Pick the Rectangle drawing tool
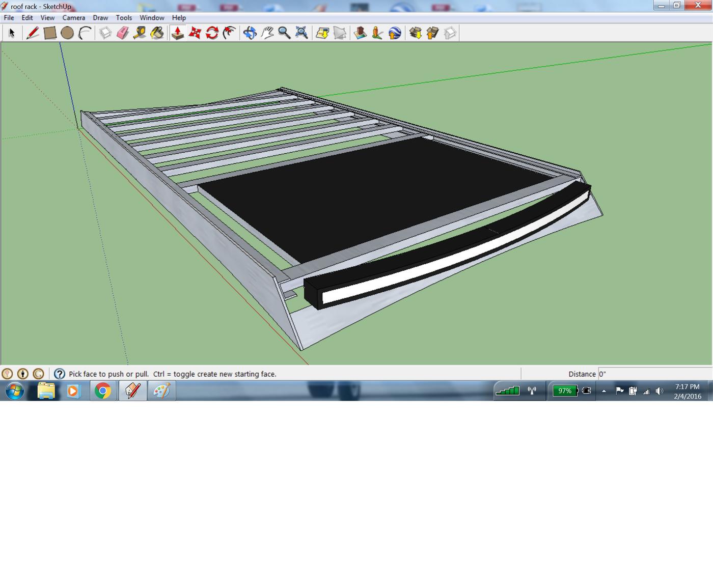713x588 pixels. click(50, 33)
